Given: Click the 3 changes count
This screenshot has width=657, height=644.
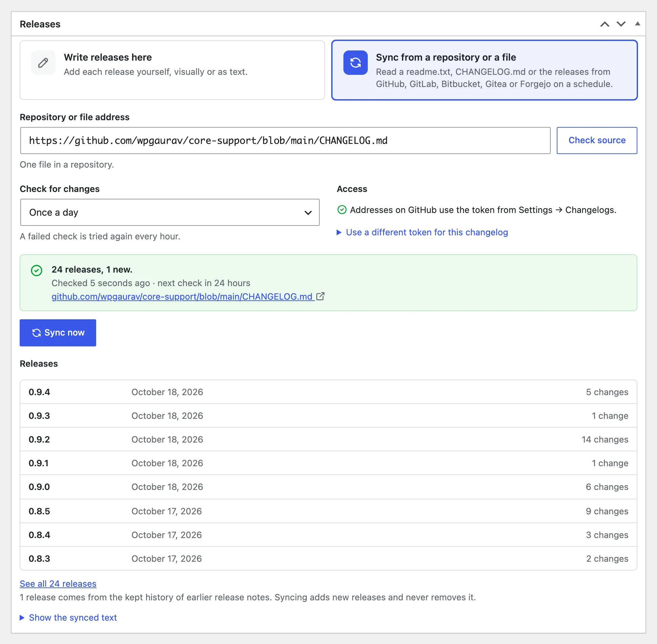Looking at the screenshot, I should coord(607,535).
